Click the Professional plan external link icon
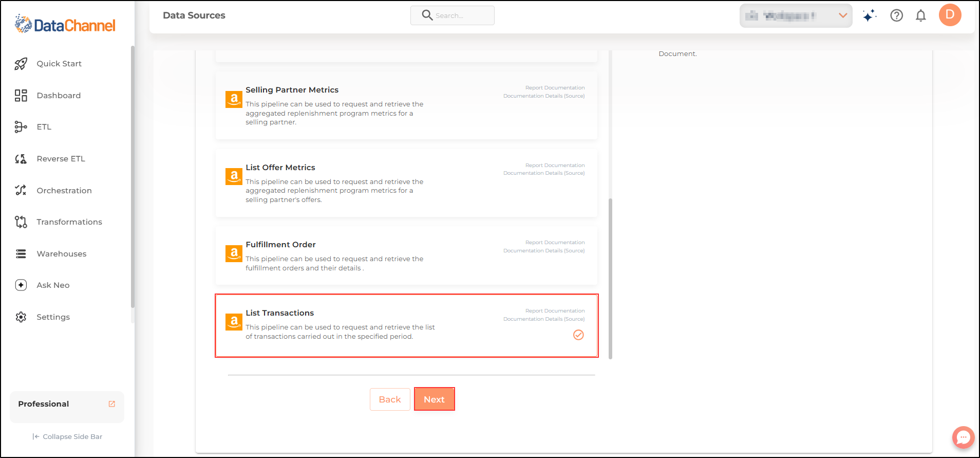 112,404
